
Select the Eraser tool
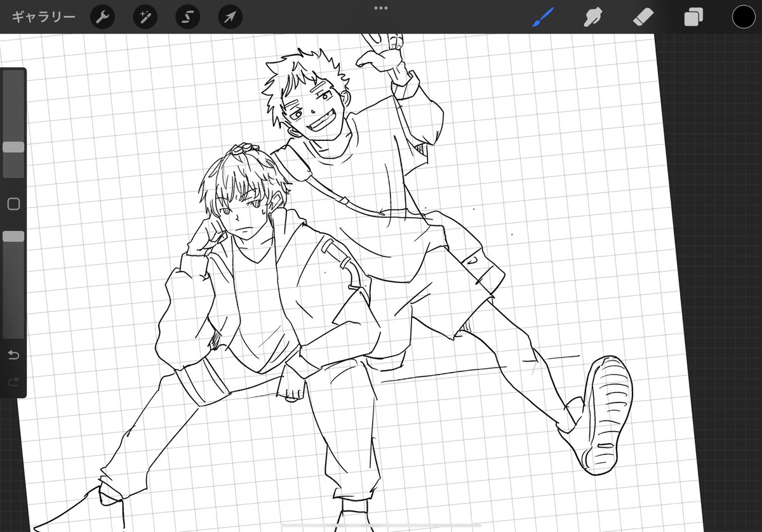(643, 17)
